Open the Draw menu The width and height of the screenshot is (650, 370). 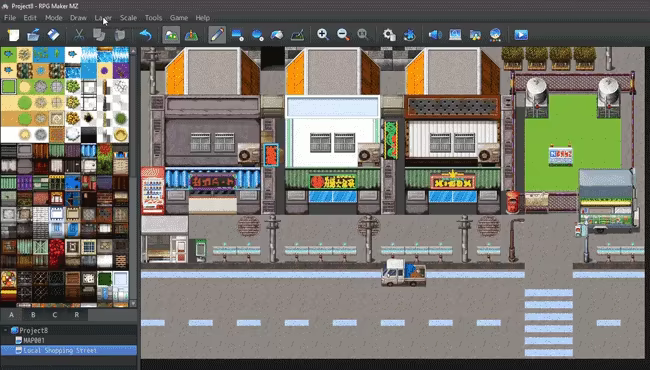[x=78, y=18]
